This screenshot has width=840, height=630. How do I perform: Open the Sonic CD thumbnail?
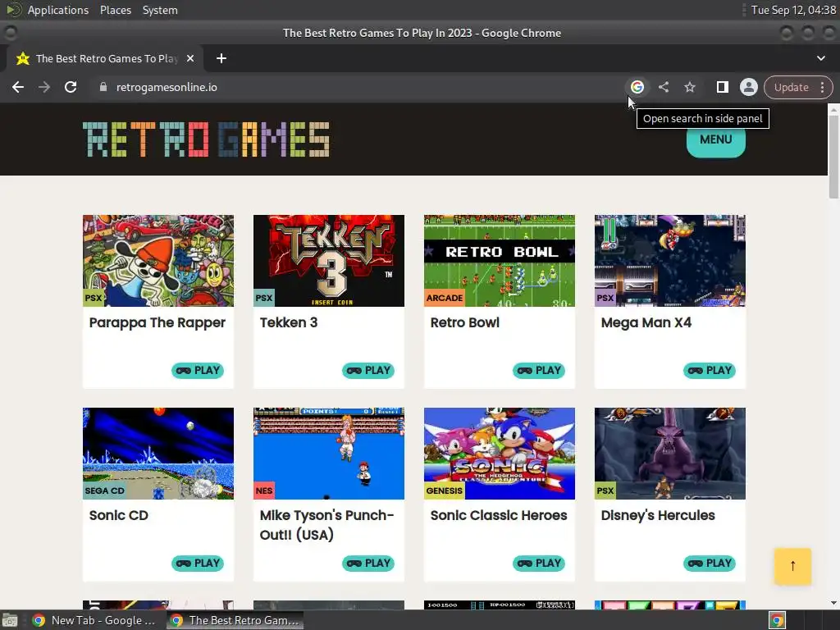[x=158, y=454]
